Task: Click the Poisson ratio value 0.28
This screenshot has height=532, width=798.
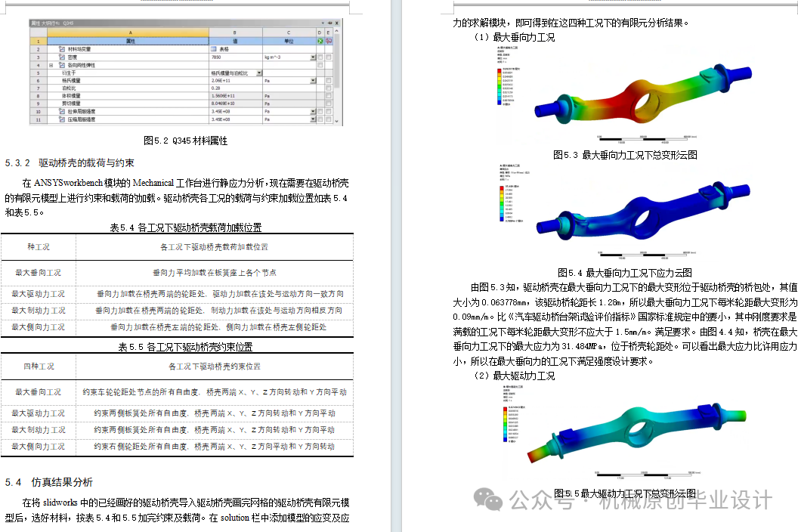Action: [216, 88]
